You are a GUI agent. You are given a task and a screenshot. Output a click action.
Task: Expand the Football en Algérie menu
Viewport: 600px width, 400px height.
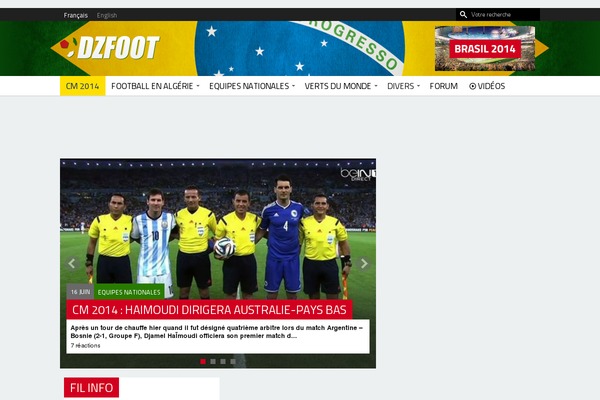(x=155, y=86)
